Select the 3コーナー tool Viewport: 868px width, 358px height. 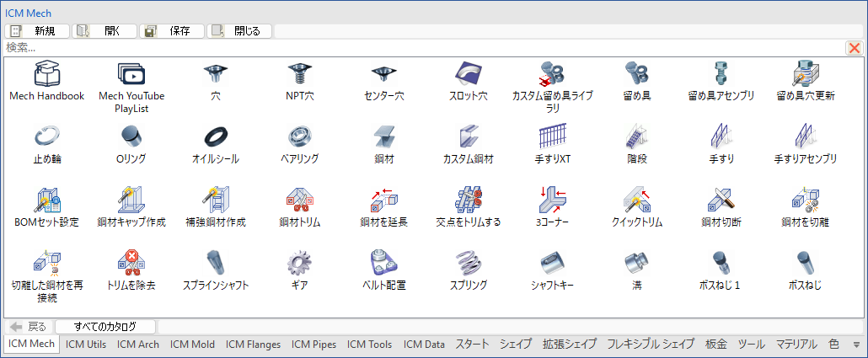point(552,200)
